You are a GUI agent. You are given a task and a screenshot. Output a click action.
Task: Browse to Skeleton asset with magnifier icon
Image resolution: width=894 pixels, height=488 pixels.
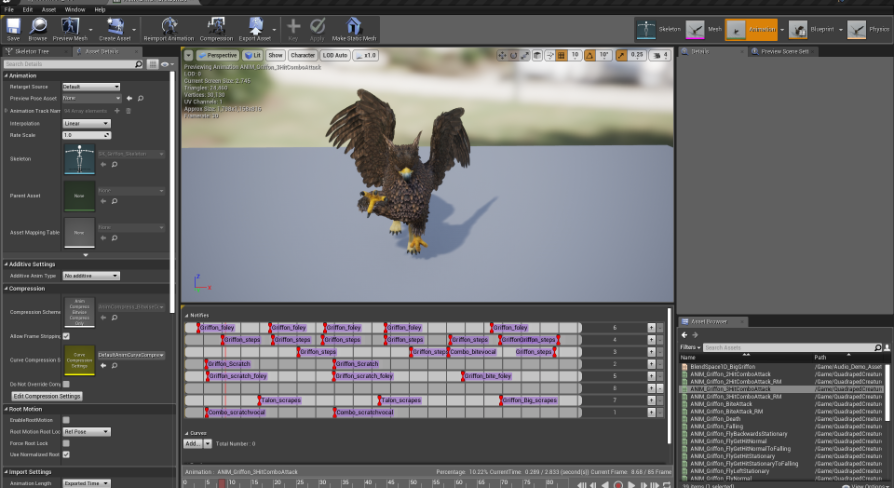coord(114,165)
